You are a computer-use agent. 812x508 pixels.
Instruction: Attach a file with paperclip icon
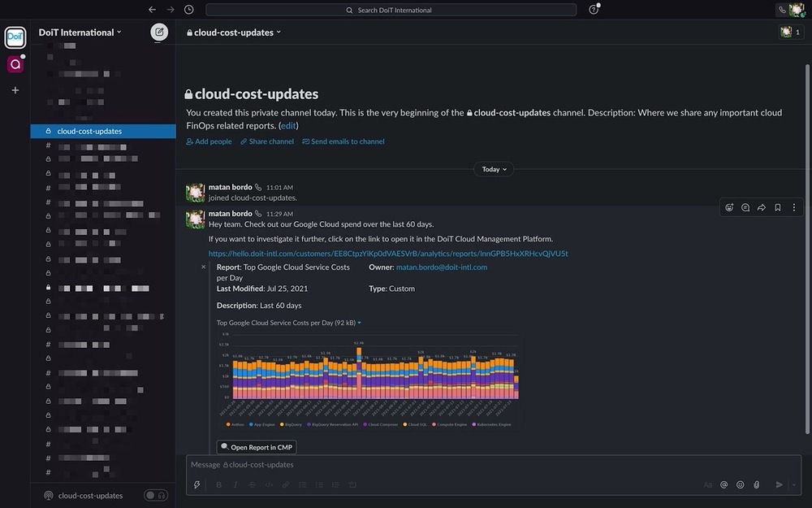pos(757,484)
